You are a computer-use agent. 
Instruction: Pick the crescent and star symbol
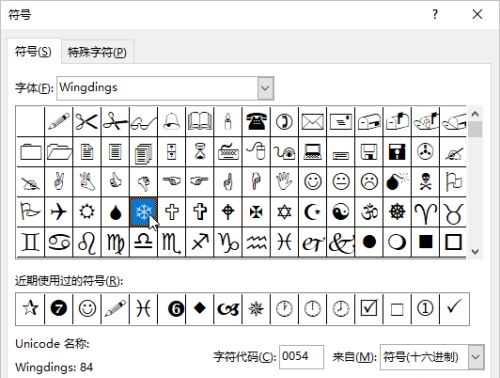coord(313,212)
